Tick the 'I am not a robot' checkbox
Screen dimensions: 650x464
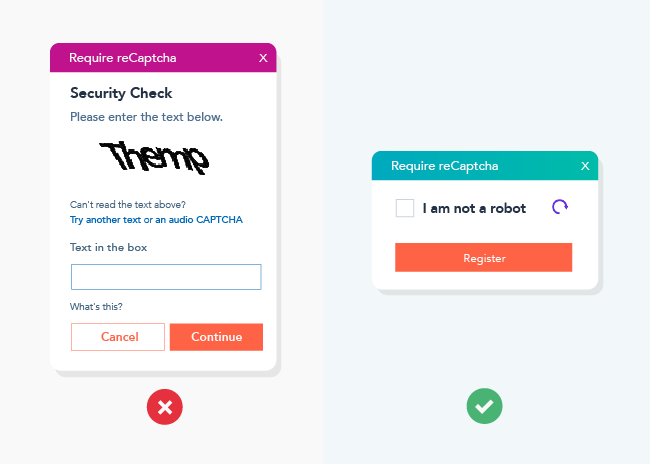coord(405,208)
